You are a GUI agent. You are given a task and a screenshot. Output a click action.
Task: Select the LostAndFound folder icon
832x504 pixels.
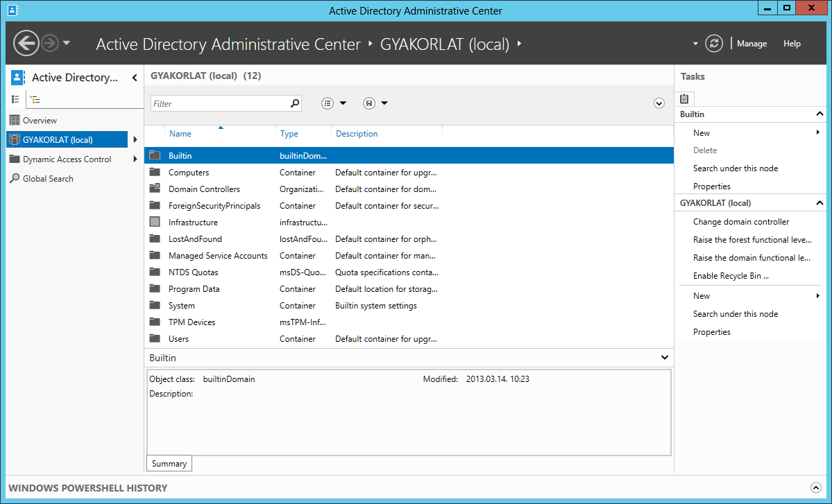point(155,239)
